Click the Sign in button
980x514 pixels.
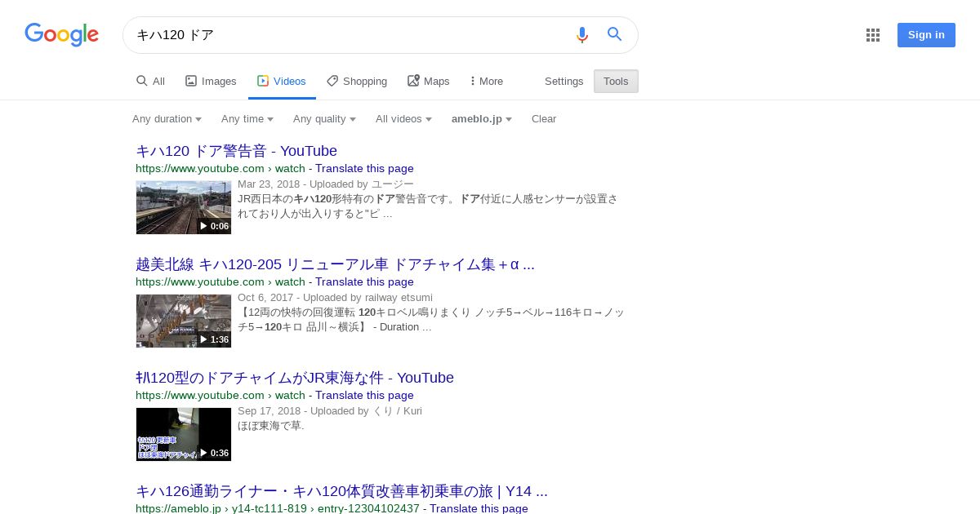pos(926,35)
